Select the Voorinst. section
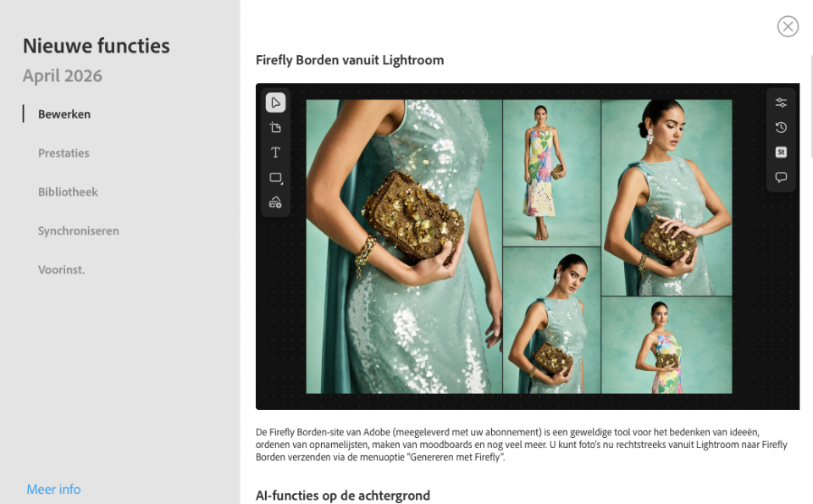Screen dimensions: 813x504 pos(61,269)
